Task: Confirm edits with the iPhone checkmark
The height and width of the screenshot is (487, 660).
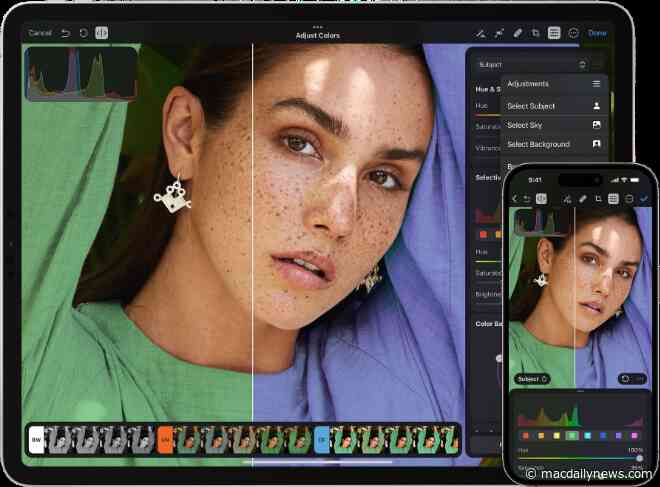Action: [x=644, y=199]
